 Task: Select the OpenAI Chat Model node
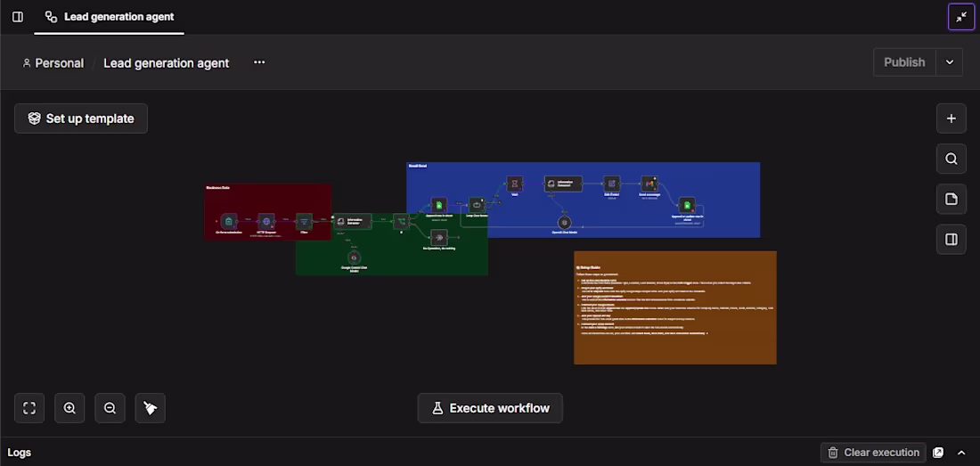pyautogui.click(x=564, y=223)
